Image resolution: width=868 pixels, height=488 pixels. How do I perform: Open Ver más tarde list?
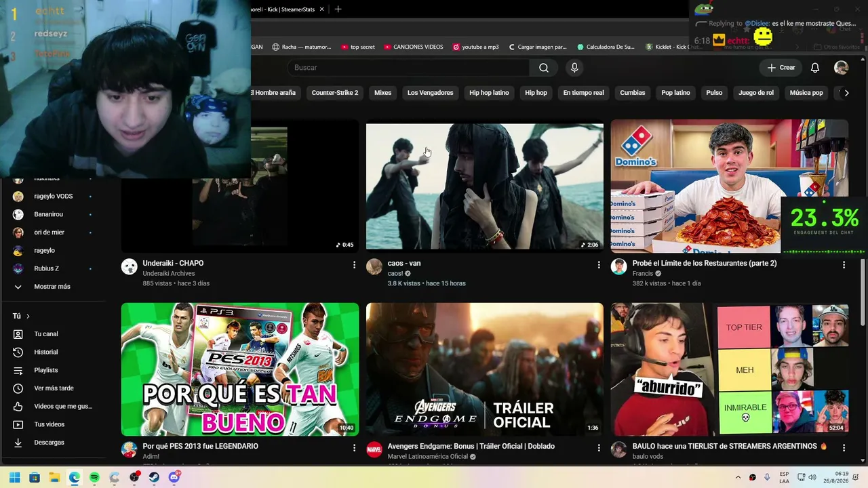[x=54, y=388]
